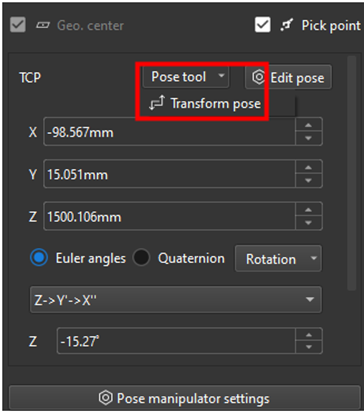
Task: Click the Transform pose arrows icon
Action: coord(157,103)
